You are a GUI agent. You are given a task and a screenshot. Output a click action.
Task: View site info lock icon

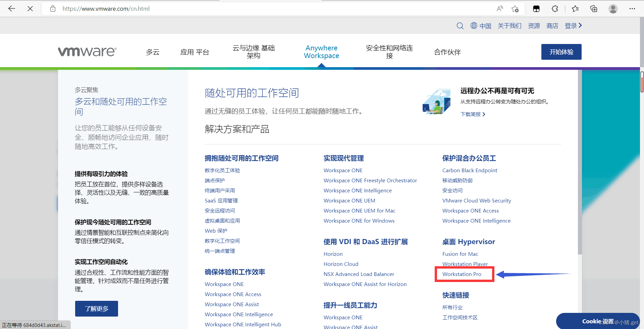tap(53, 9)
